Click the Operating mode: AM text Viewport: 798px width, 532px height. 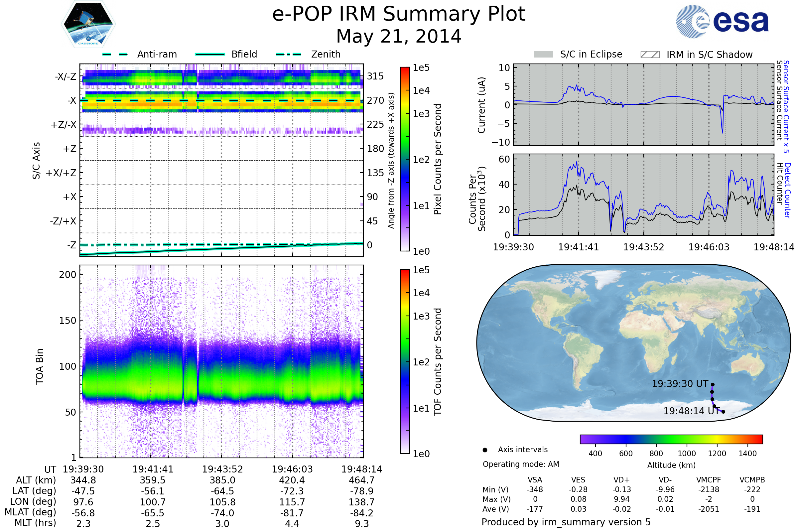click(521, 464)
